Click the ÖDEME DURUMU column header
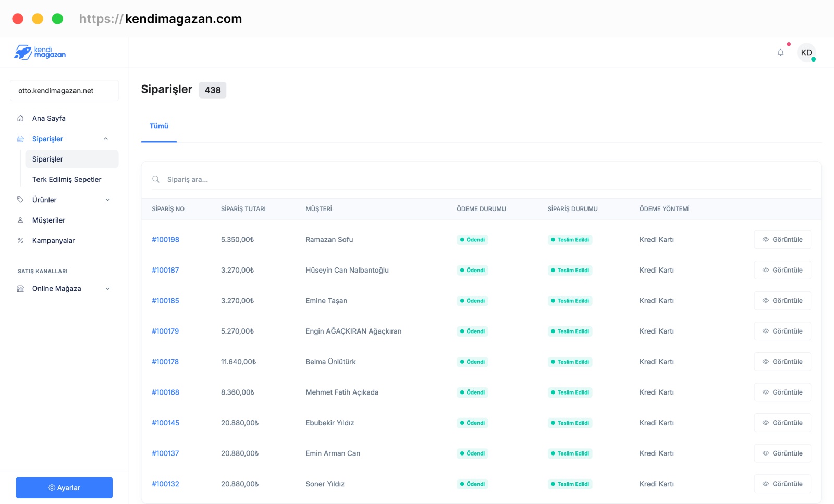 point(481,209)
